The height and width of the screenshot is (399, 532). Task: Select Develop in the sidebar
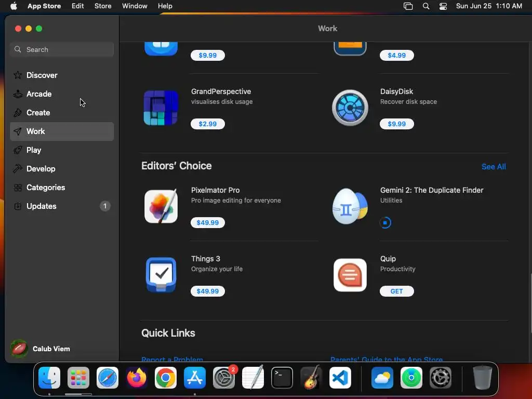pyautogui.click(x=62, y=169)
